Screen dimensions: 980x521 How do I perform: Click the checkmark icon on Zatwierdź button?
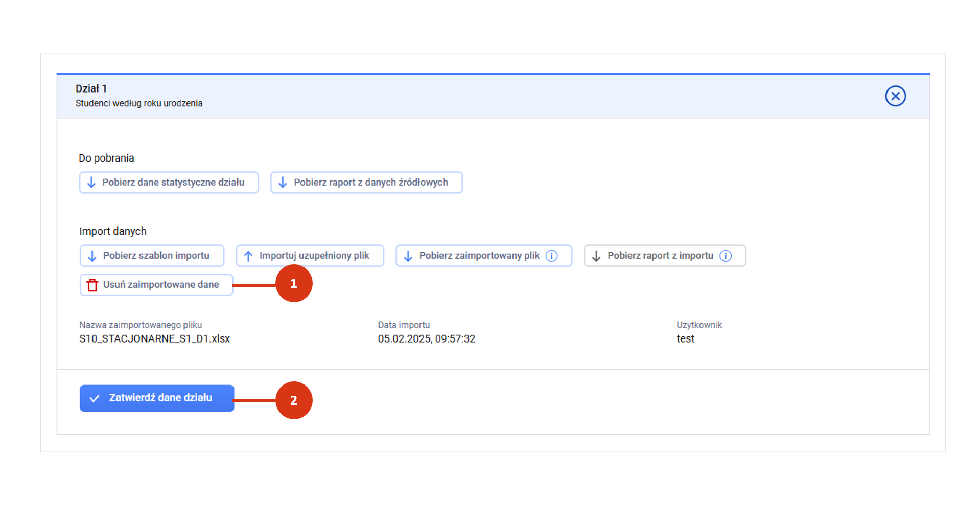coord(95,398)
